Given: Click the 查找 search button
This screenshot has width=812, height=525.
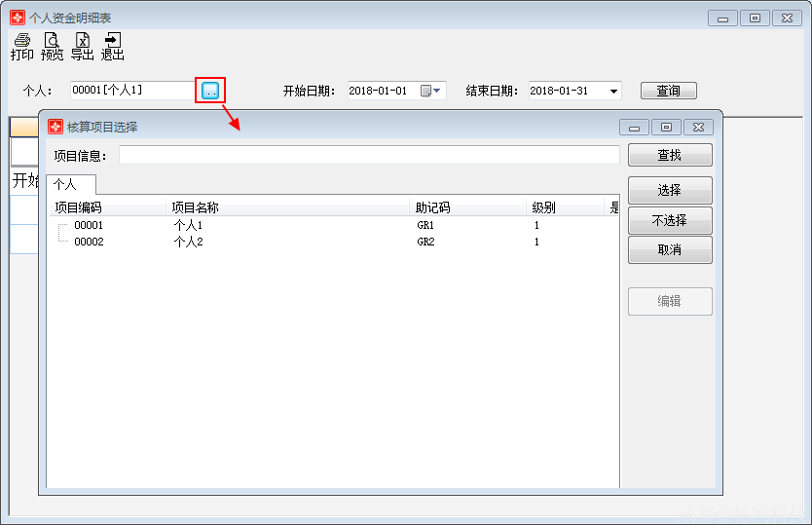Looking at the screenshot, I should click(x=670, y=155).
